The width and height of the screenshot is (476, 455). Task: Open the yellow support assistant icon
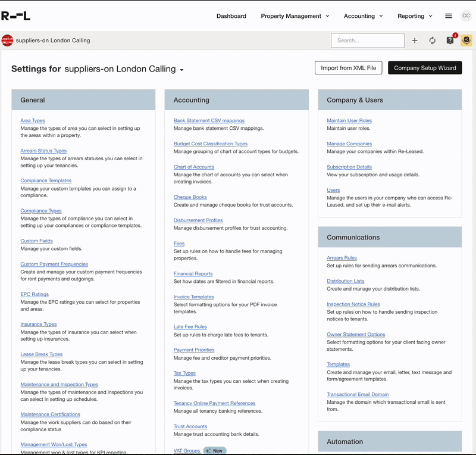[466, 40]
